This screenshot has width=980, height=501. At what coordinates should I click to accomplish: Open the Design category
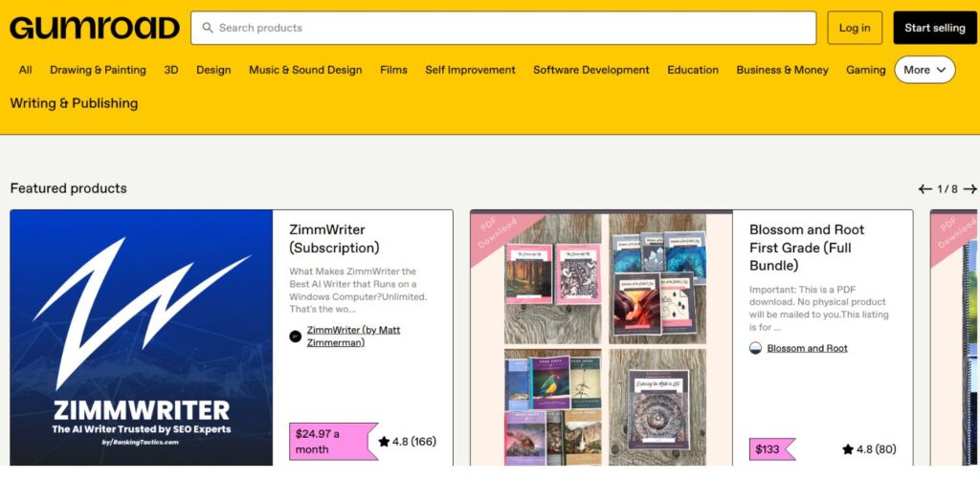click(x=213, y=70)
